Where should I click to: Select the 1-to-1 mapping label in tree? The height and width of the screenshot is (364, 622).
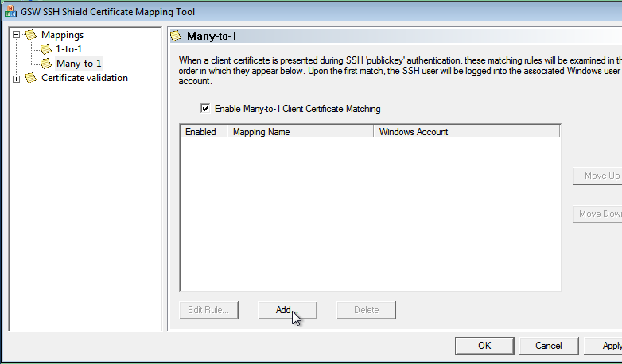pyautogui.click(x=68, y=49)
